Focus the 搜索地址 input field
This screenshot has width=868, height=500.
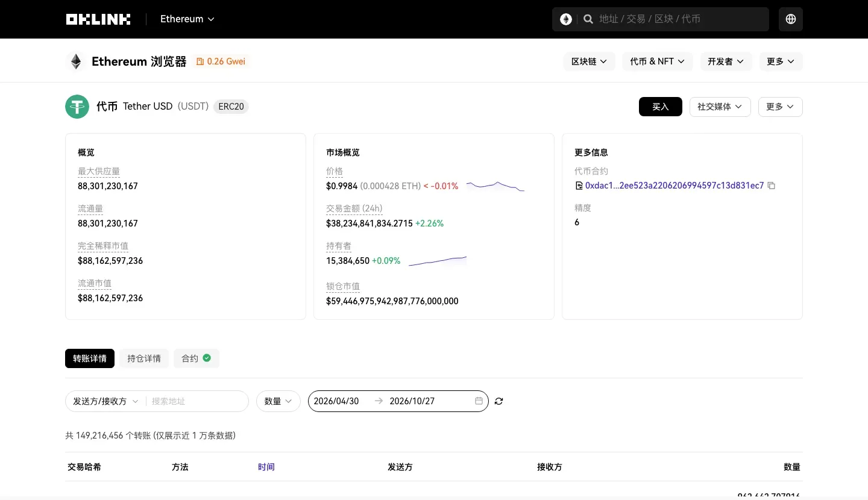[x=197, y=401]
